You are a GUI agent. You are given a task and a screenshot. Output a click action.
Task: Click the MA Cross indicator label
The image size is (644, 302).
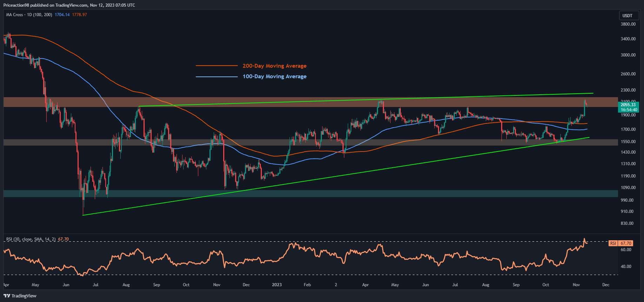tap(29, 15)
